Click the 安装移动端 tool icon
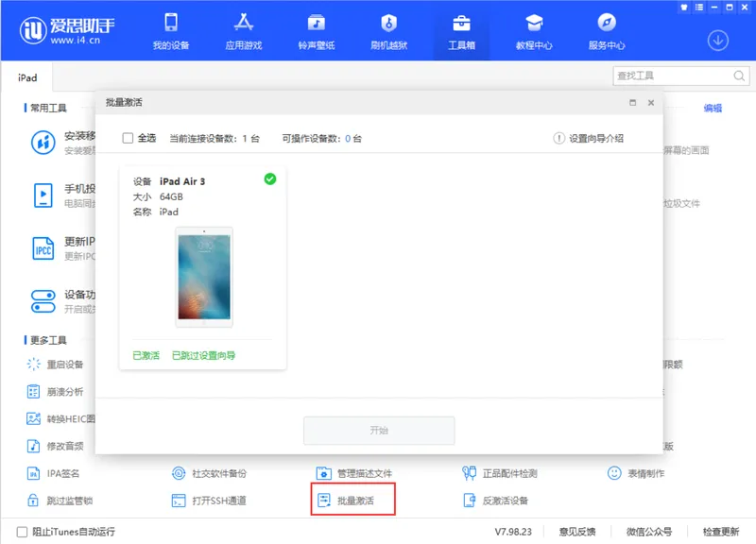Viewport: 756px width, 544px height. (x=43, y=143)
